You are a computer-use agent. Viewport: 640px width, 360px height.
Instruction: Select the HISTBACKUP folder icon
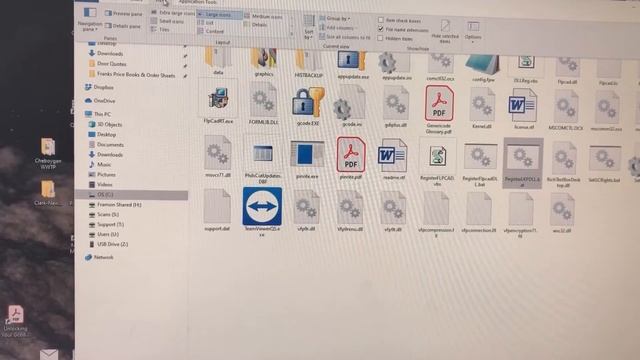(x=309, y=62)
